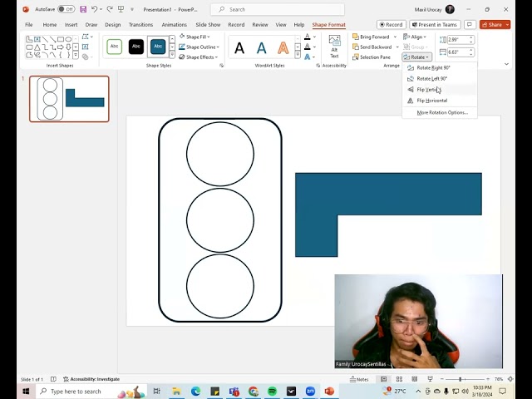
Task: Click the shape height field
Action: (458, 39)
